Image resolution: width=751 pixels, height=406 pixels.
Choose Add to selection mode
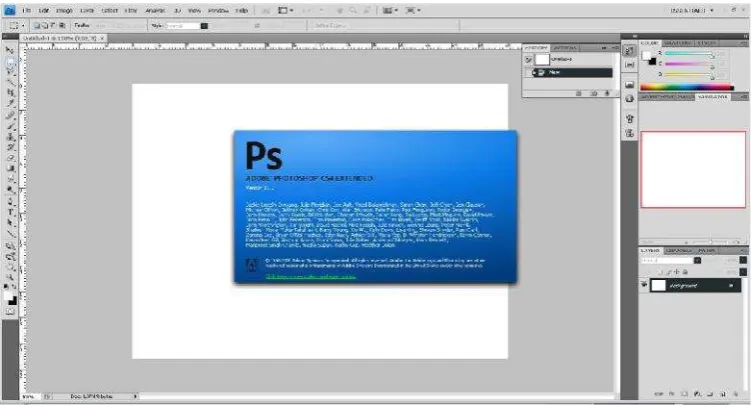pyautogui.click(x=45, y=25)
